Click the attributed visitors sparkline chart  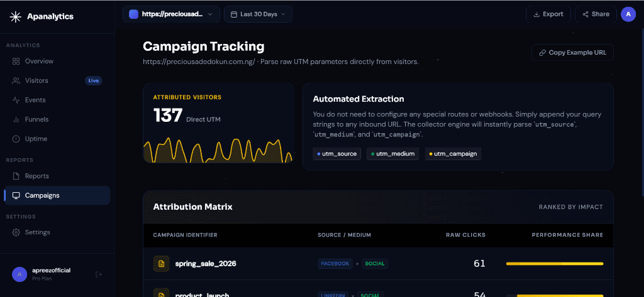coord(218,150)
